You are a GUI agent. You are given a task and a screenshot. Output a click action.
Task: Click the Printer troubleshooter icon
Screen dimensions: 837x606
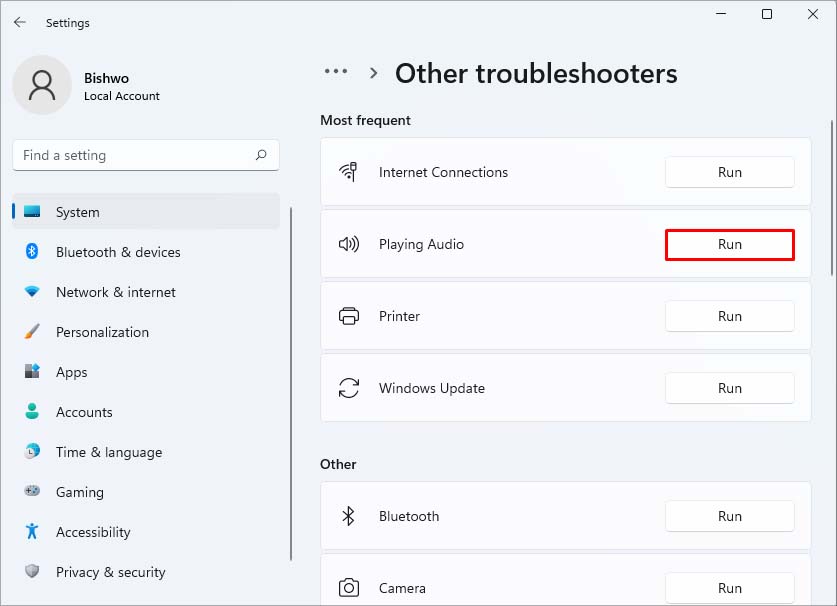click(x=349, y=316)
